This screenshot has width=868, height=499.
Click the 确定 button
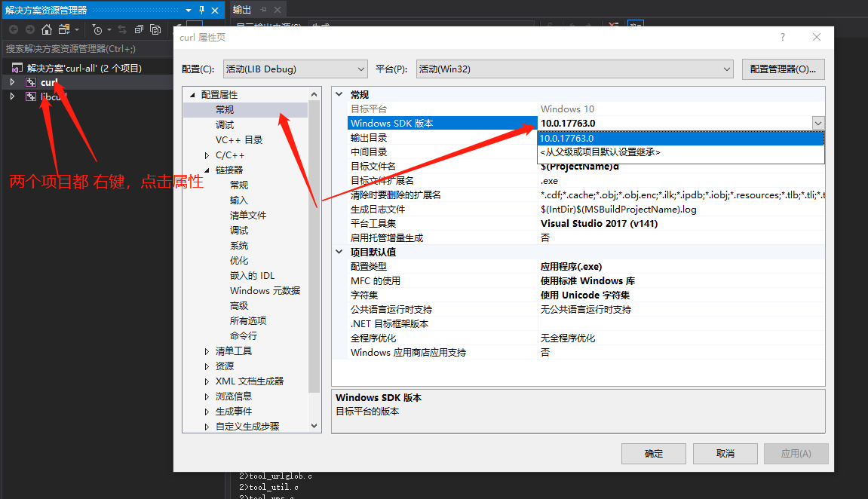tap(654, 454)
